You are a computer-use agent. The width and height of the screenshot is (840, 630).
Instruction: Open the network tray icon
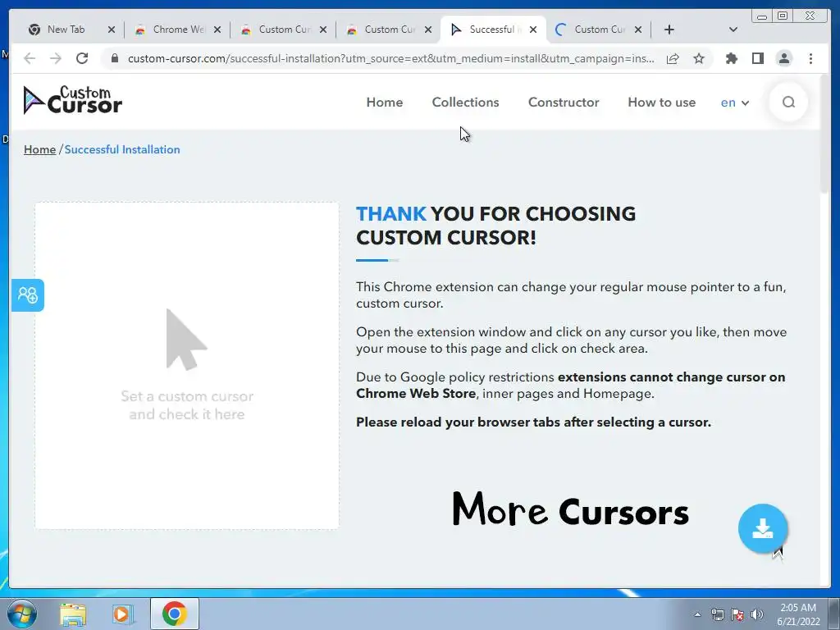(x=717, y=614)
